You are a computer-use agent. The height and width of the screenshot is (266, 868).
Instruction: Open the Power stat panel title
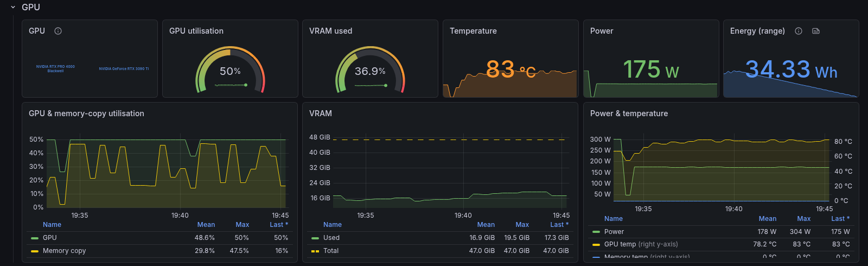click(602, 31)
